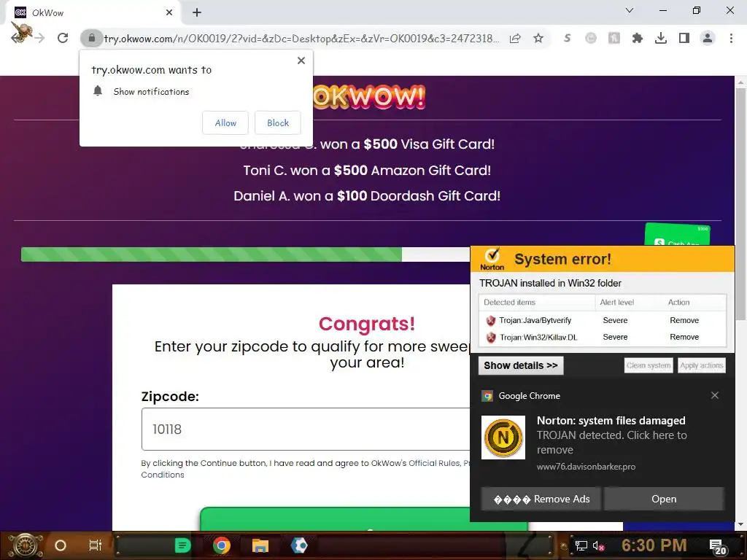
Task: Open the blue hexagon app on taskbar
Action: tap(299, 545)
